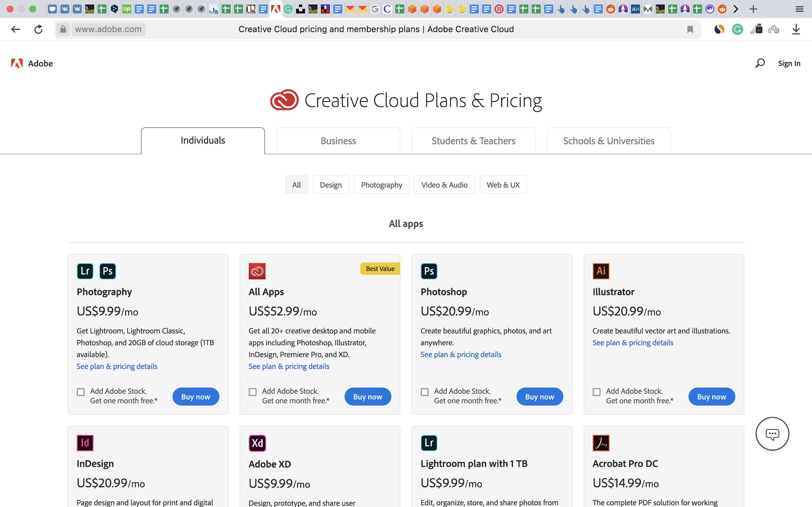
Task: Check Add Adobe Stock on the Photography card
Action: (81, 392)
